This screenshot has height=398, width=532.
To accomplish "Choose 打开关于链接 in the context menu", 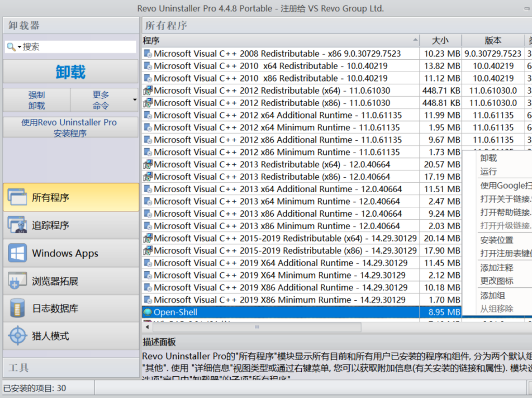I will 506,199.
